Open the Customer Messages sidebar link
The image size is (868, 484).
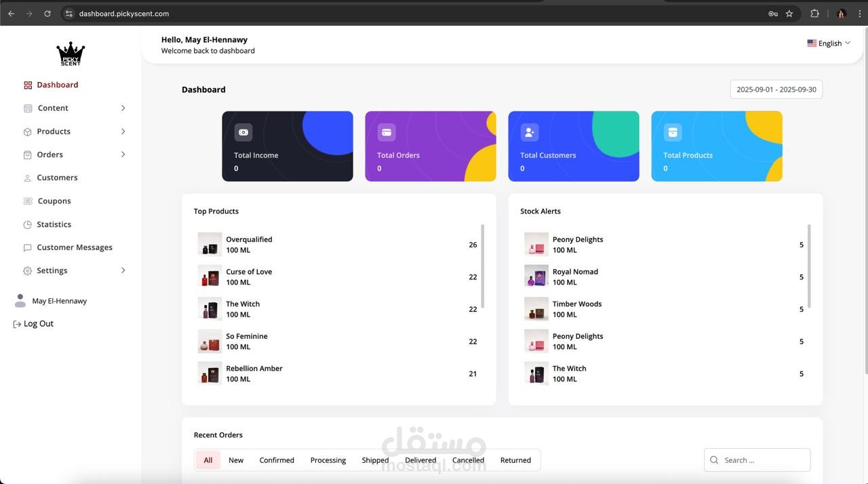pyautogui.click(x=75, y=247)
